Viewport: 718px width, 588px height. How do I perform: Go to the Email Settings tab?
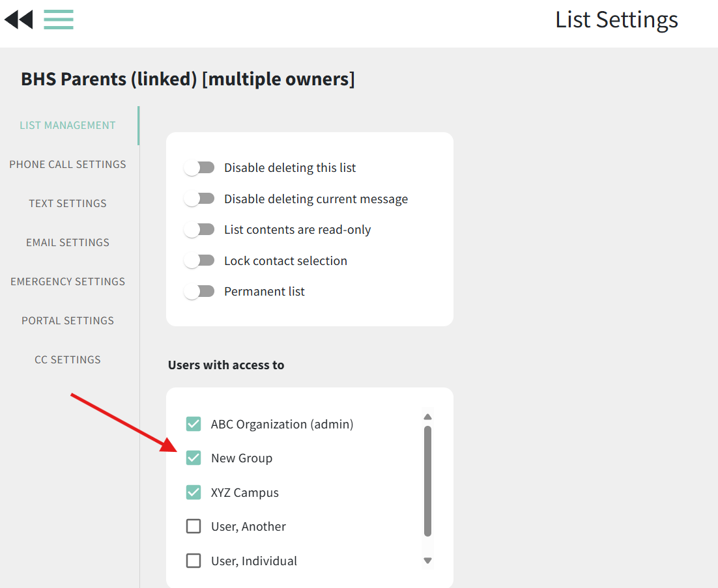(x=68, y=242)
